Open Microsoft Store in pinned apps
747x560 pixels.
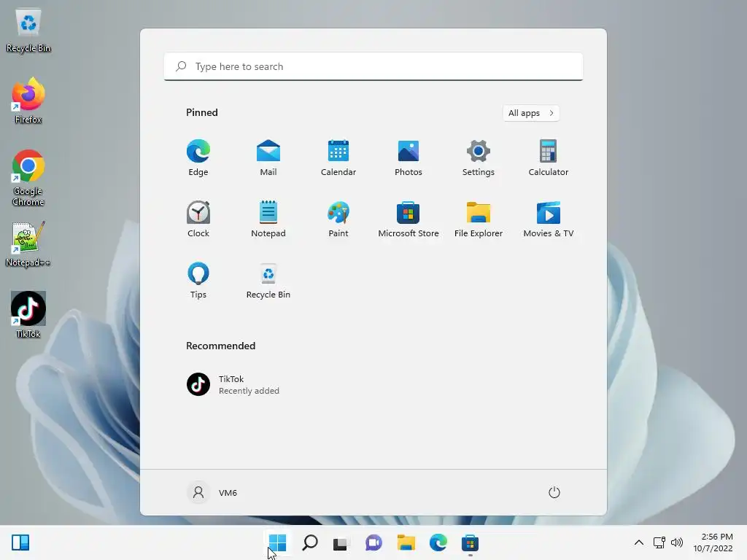point(409,219)
